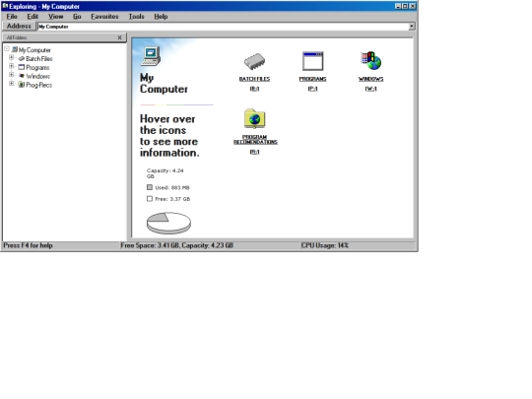Click the Address field showing My Computer
This screenshot has height=399, width=532.
pyautogui.click(x=223, y=27)
